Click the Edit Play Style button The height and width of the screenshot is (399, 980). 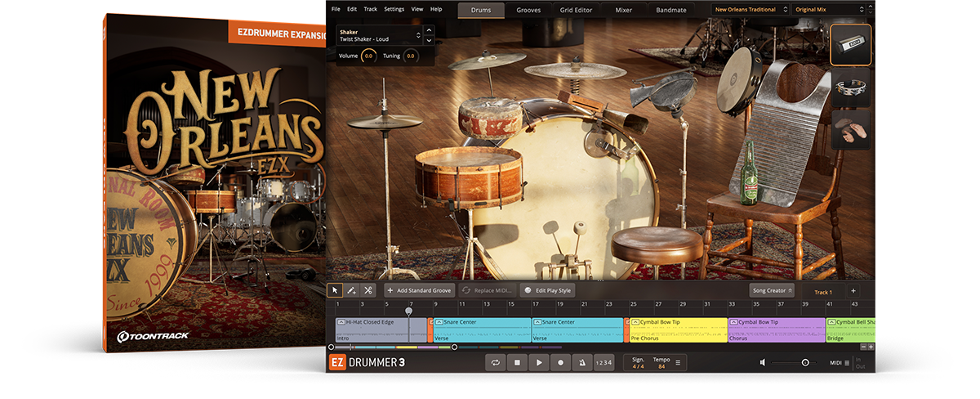548,290
